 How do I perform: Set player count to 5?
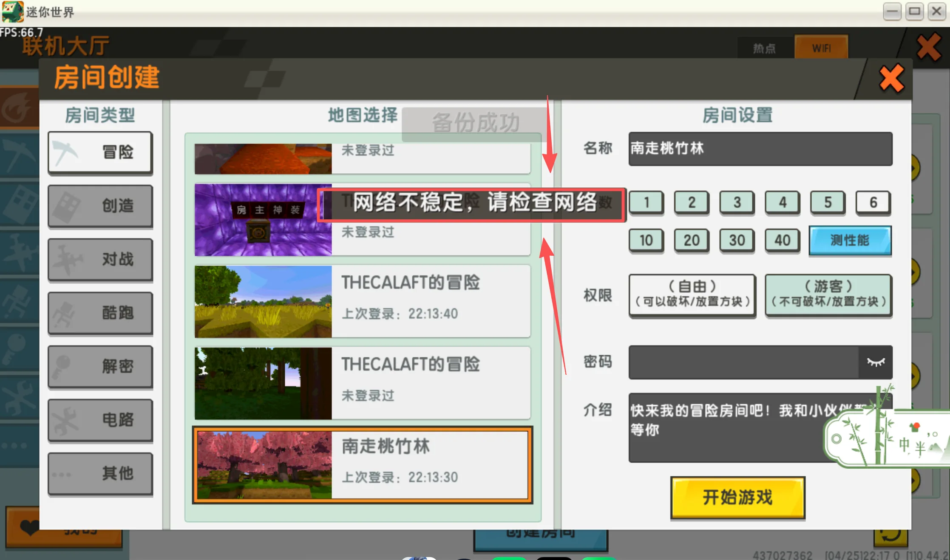point(828,202)
